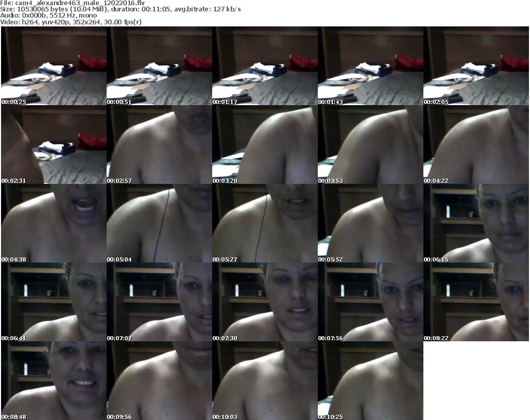The width and height of the screenshot is (530, 420).
Task: Click the file name line cam4_alexandre463_male_12022016.flv
Action: click(72, 3)
